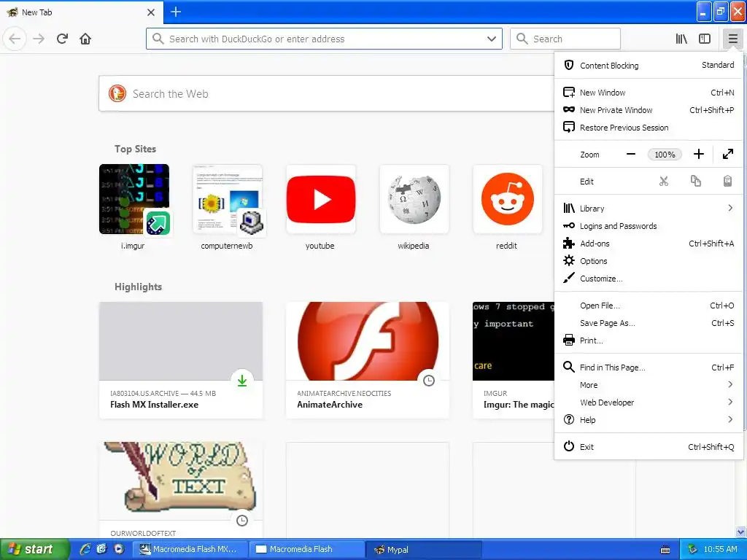Expand the More submenu
This screenshot has width=747, height=560.
tap(649, 385)
